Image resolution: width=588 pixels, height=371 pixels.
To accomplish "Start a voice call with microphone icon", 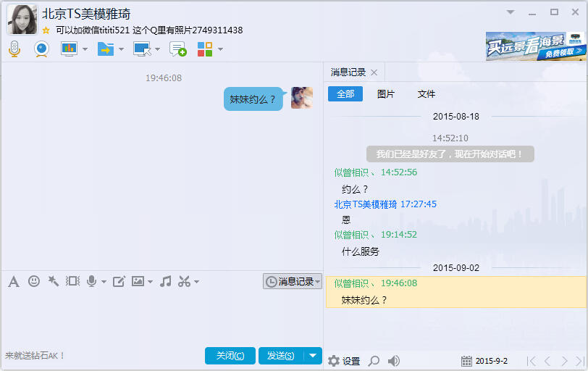I will 14,49.
